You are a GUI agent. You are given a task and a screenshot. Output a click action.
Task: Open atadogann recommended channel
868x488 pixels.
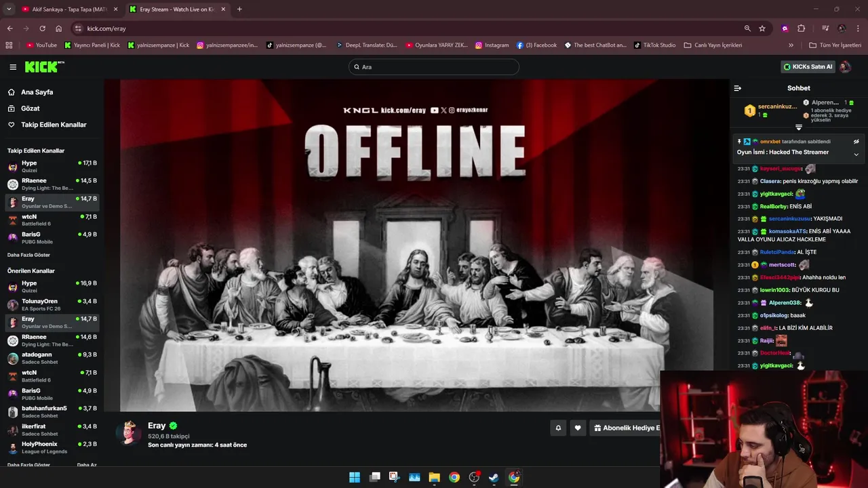[x=52, y=358]
